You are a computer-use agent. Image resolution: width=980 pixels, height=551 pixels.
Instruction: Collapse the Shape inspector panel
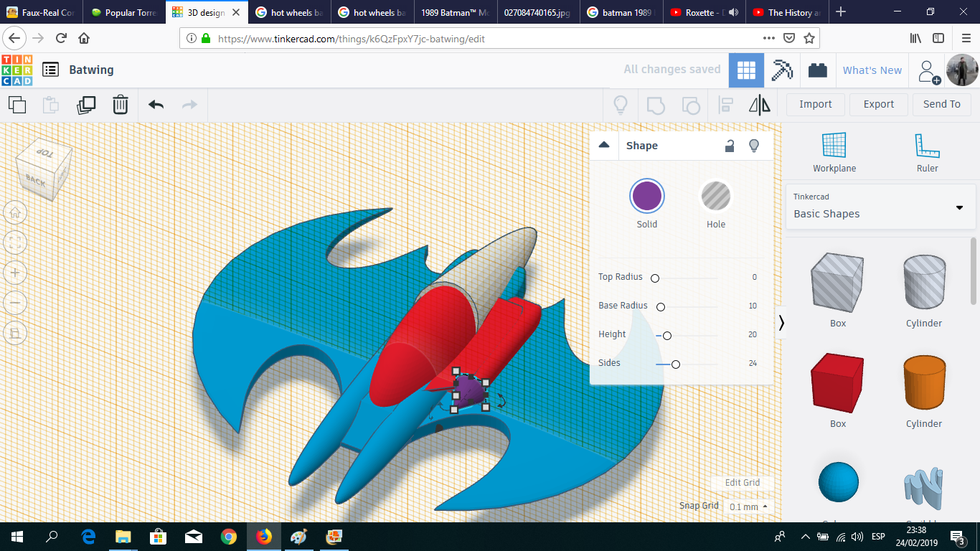[604, 145]
